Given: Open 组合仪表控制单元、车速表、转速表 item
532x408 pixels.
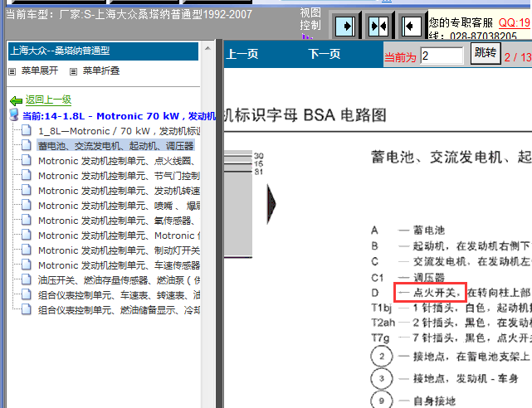Looking at the screenshot, I should [x=119, y=295].
